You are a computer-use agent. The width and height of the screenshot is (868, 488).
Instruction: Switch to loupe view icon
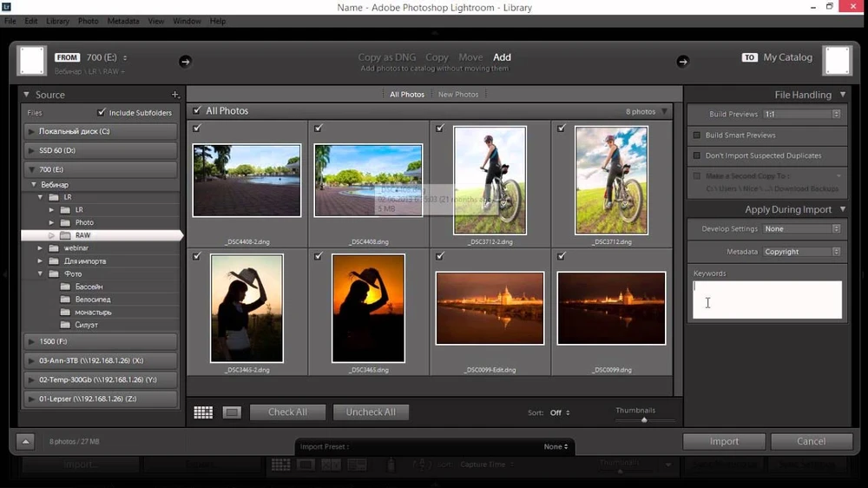[x=232, y=412]
